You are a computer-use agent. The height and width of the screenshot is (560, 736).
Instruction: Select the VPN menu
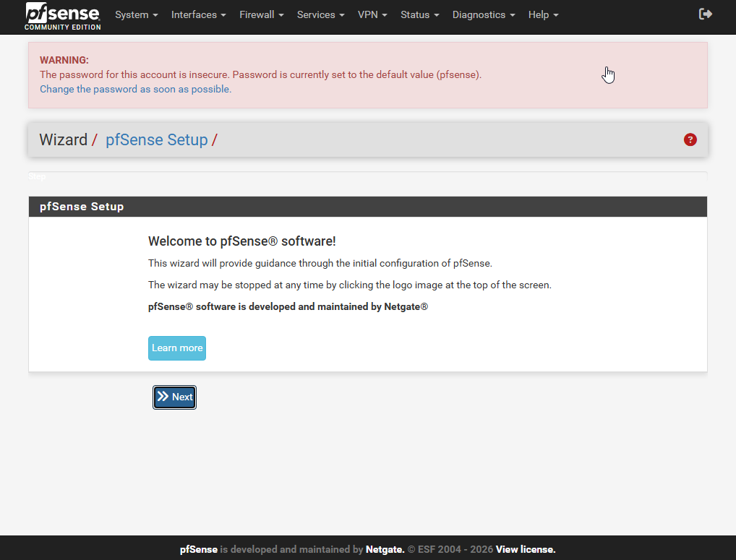click(x=372, y=14)
